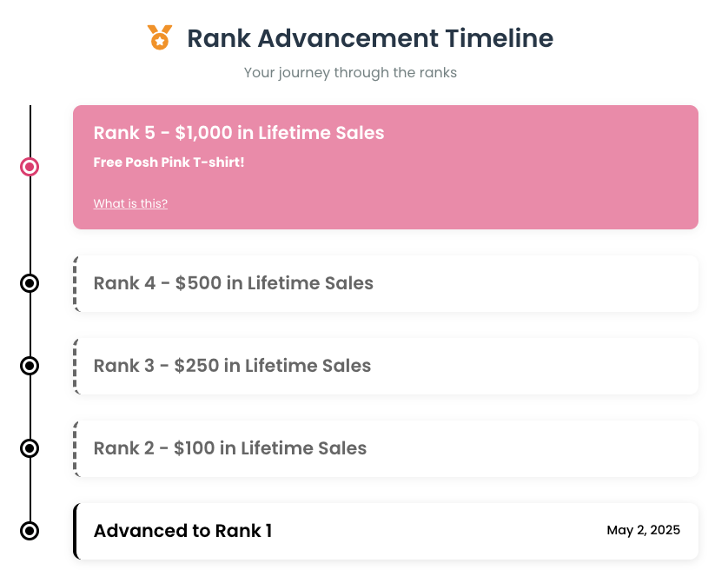The width and height of the screenshot is (728, 583).
Task: Click the "Advanced to Rank 1" label
Action: tap(182, 530)
